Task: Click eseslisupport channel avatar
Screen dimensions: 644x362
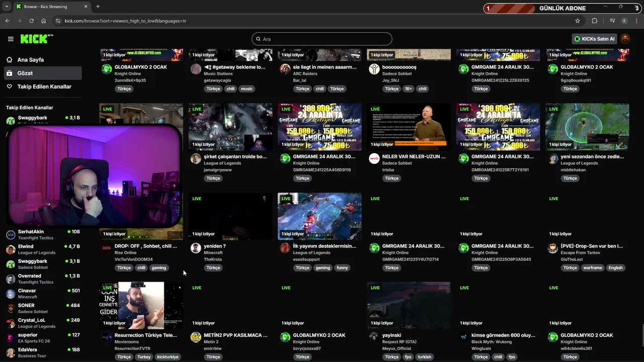Action: tap(285, 248)
